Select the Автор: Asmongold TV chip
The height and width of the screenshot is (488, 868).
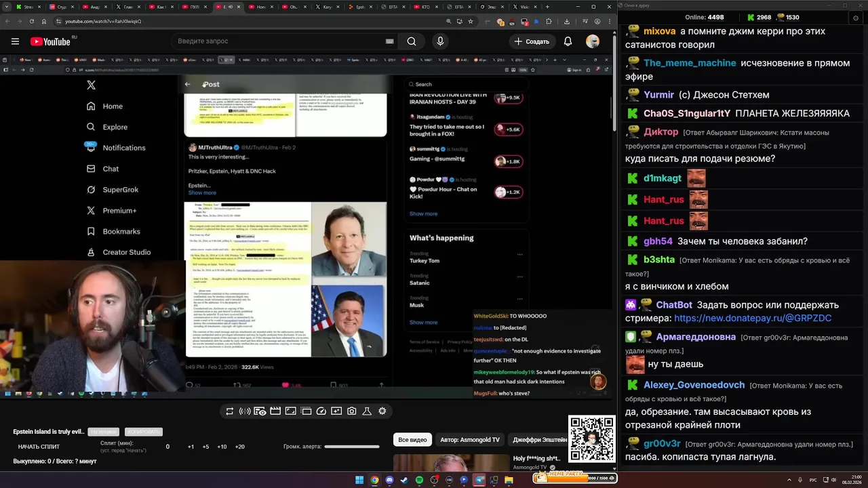pyautogui.click(x=470, y=440)
